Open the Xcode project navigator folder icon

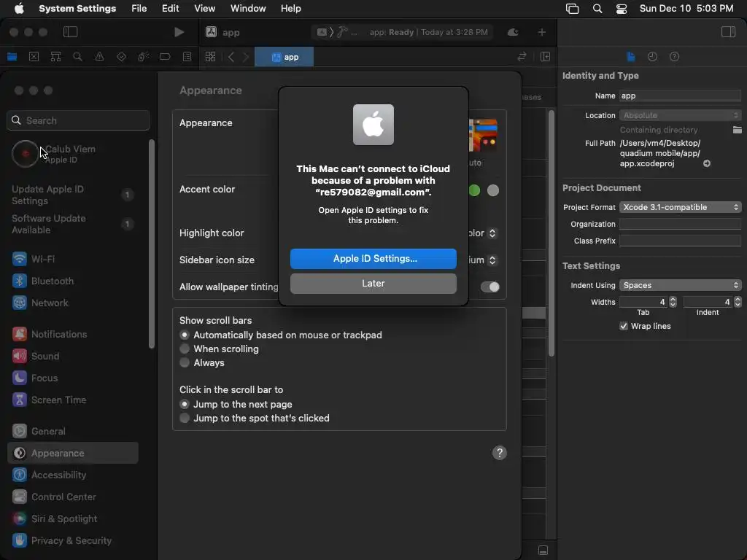point(12,57)
